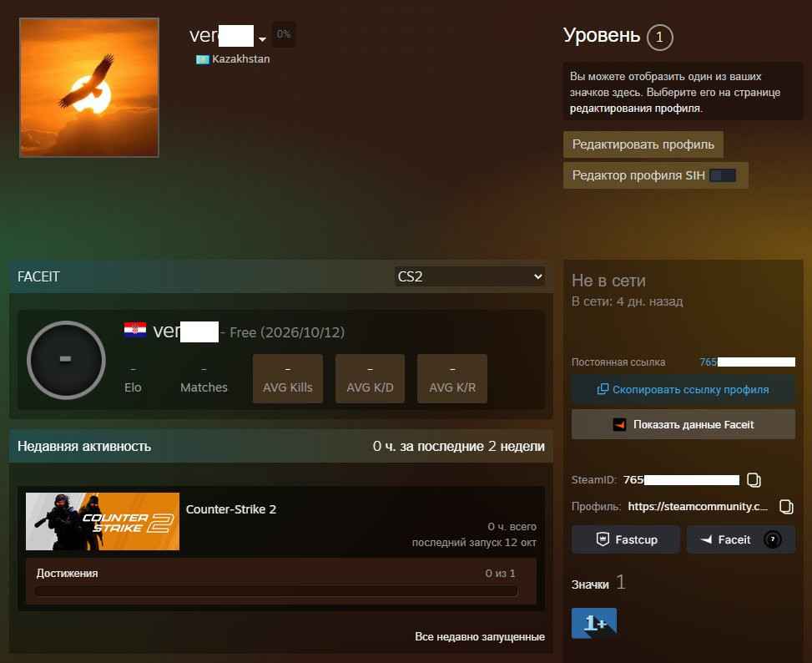Click the steamcommunity profile URL text

[698, 507]
